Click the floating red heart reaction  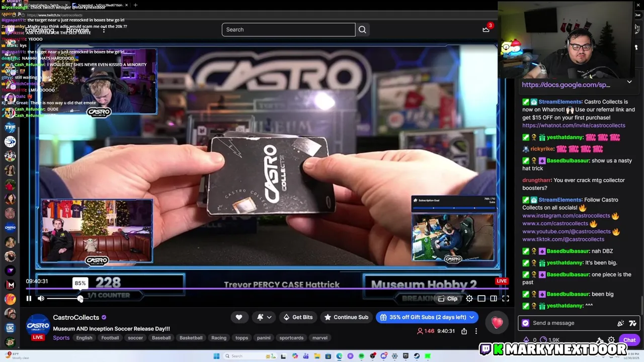[x=497, y=323]
